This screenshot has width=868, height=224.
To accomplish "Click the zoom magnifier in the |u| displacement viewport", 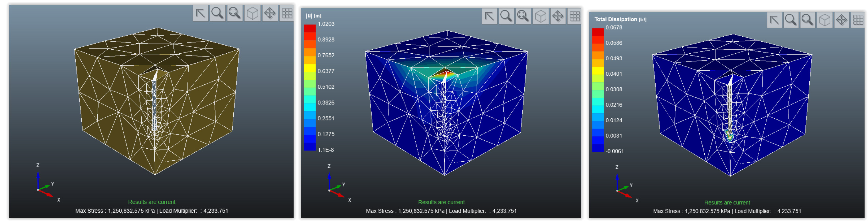I will [x=506, y=16].
